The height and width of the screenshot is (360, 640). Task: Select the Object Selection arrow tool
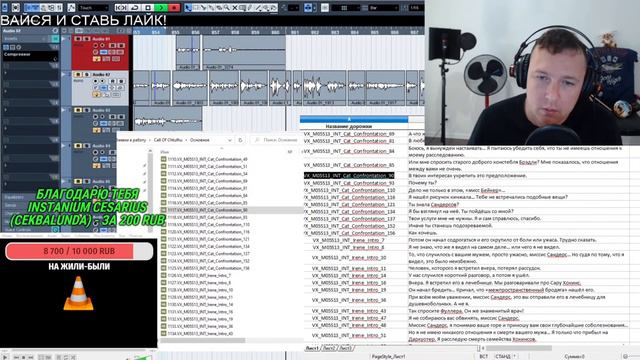[188, 8]
